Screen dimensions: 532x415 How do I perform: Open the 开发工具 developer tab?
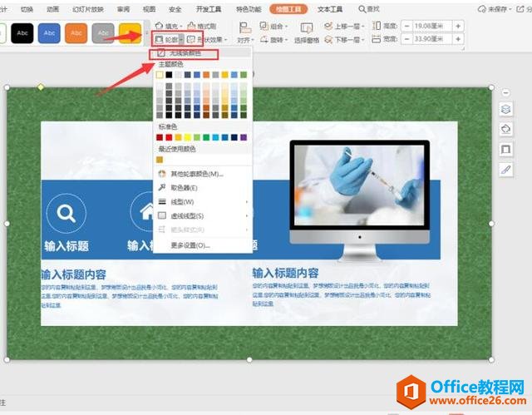(x=209, y=9)
